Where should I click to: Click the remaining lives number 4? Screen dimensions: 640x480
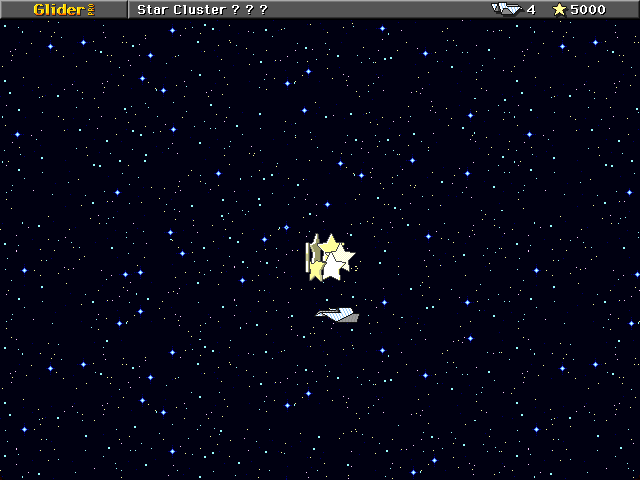(x=531, y=9)
